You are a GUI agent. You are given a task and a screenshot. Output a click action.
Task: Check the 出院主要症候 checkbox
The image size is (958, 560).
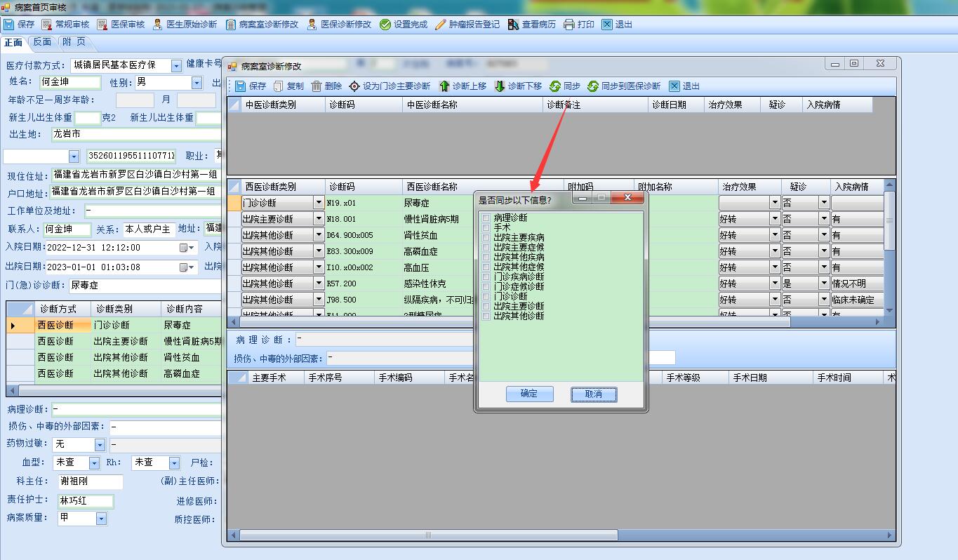click(x=486, y=248)
